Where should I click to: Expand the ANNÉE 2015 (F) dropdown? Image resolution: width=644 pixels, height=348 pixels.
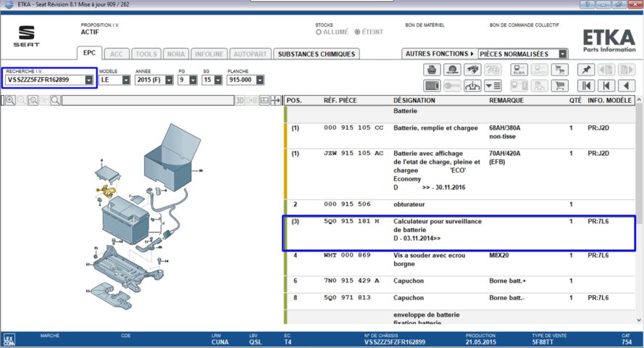pos(169,80)
